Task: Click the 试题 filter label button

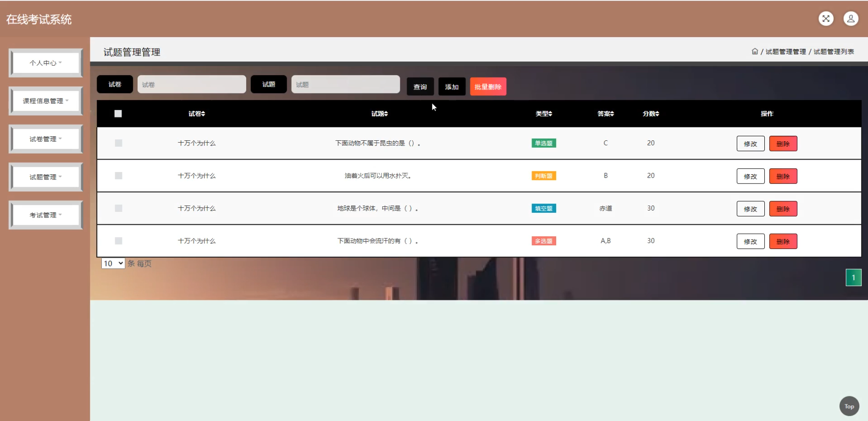Action: 269,84
